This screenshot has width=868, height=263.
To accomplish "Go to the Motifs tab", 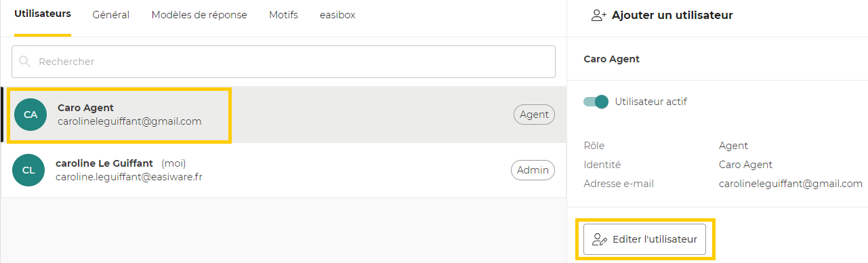I will tap(283, 15).
